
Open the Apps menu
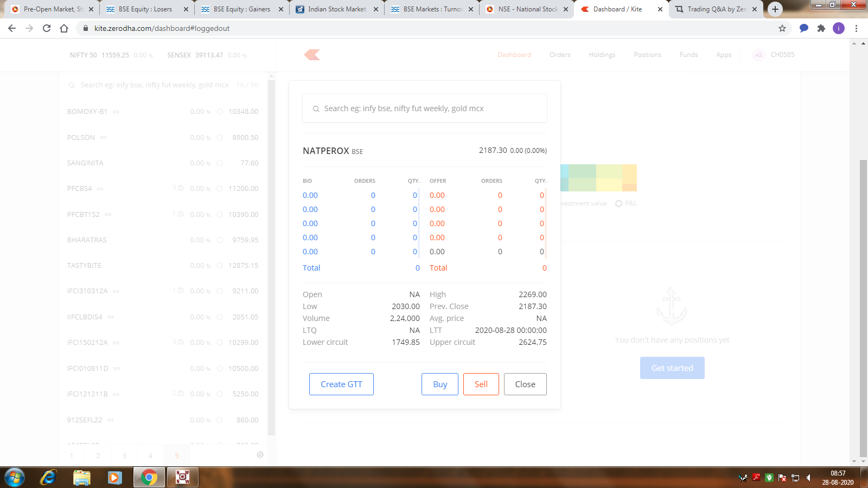pos(724,55)
